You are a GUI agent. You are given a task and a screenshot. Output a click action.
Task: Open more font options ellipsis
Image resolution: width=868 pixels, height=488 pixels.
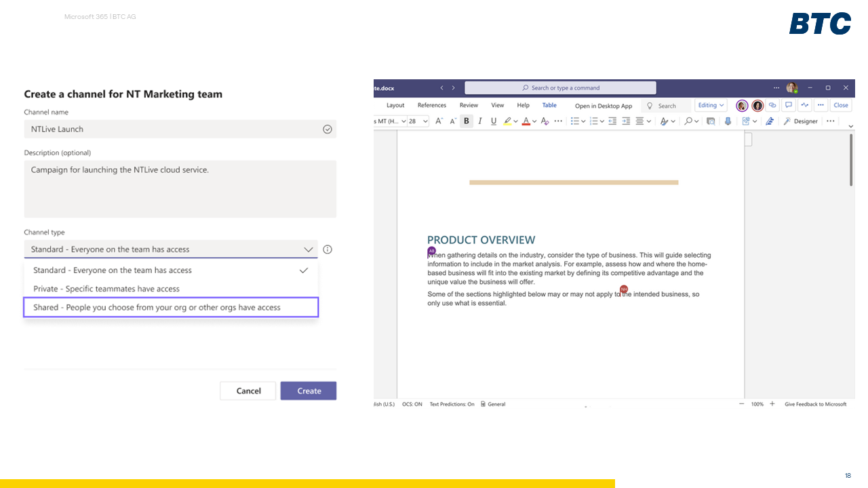click(x=558, y=121)
